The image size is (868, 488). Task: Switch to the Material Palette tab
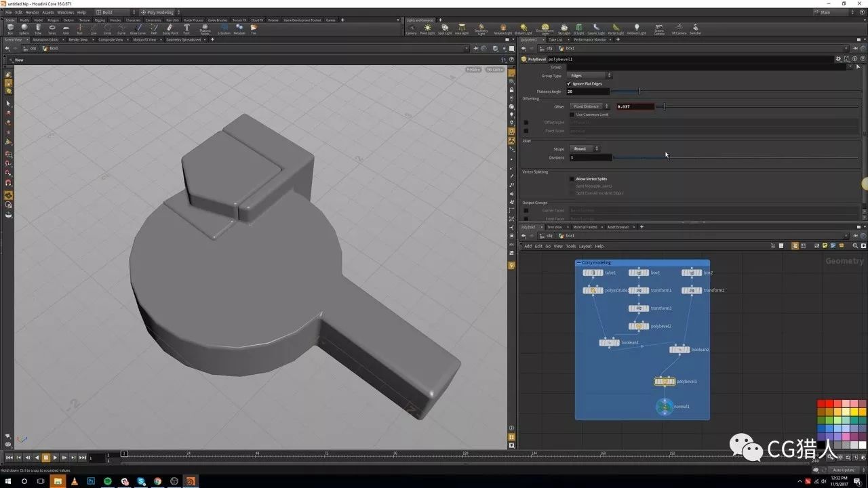tap(585, 227)
